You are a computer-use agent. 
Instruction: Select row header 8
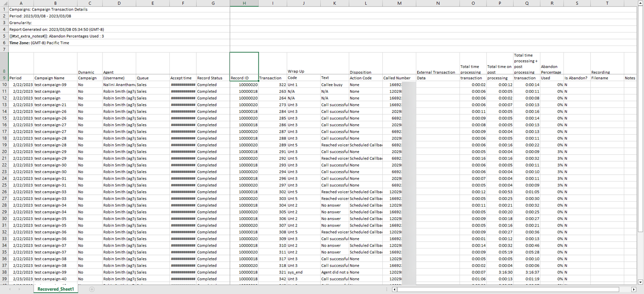tap(4, 63)
